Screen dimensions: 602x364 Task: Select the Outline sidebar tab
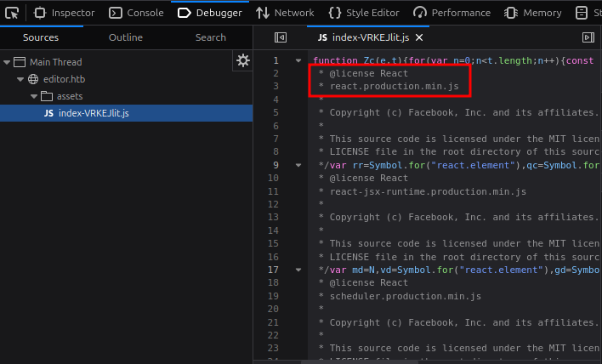tap(126, 37)
